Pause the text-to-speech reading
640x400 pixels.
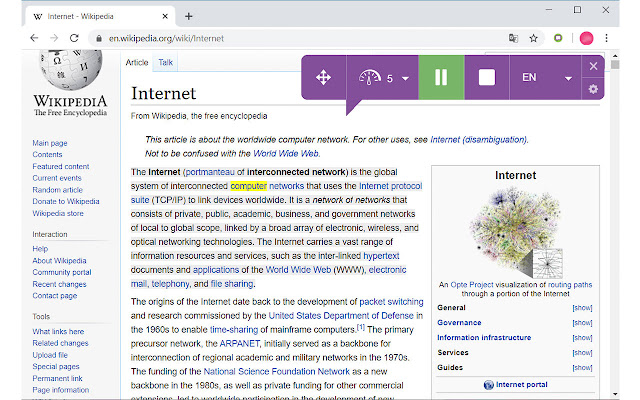(441, 77)
